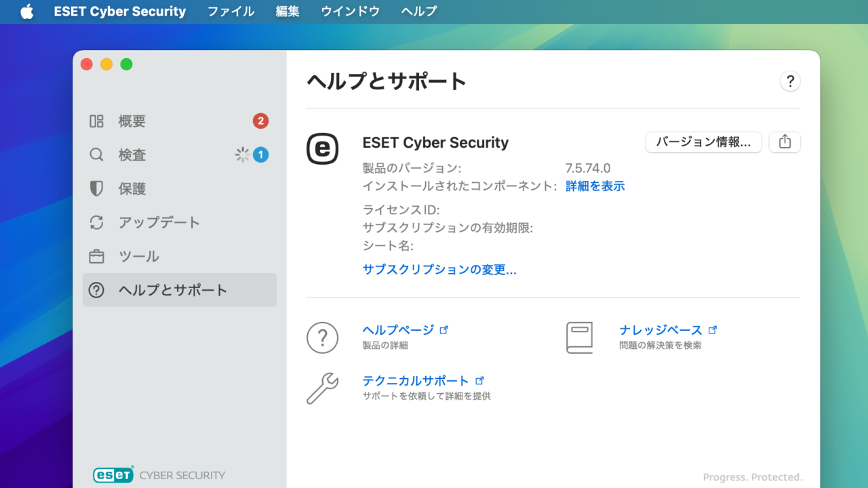Click the red notification badge 2 on 概要
This screenshot has width=868, height=488.
point(261,121)
